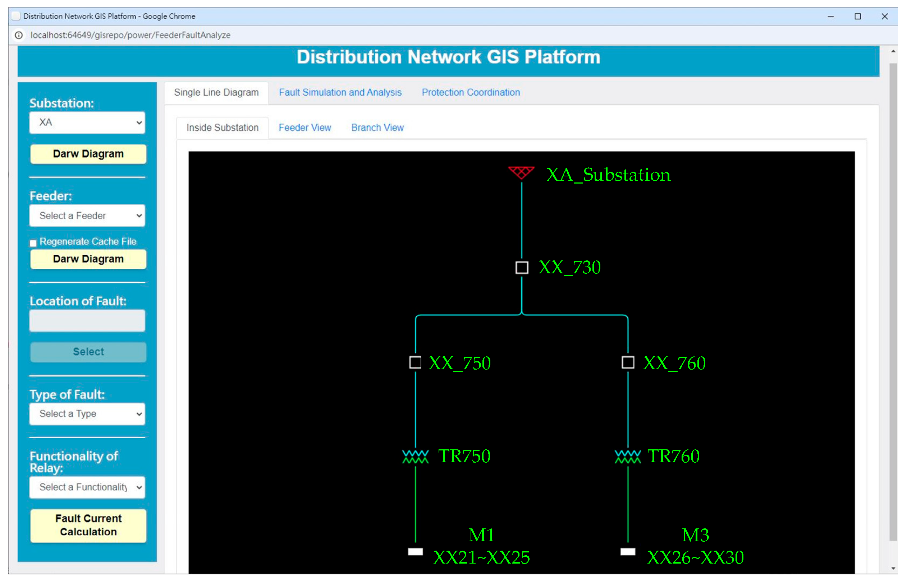
Task: Open the Select a Feeder dropdown
Action: pyautogui.click(x=87, y=216)
